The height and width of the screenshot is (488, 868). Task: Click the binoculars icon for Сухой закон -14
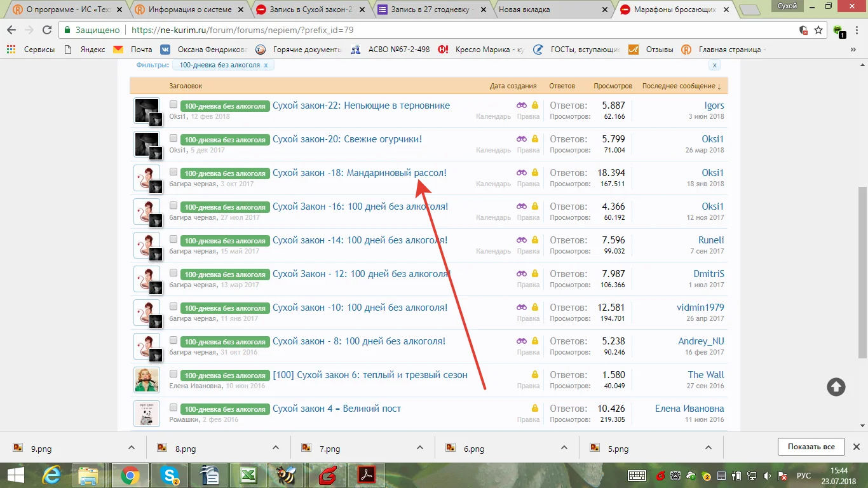pos(522,240)
